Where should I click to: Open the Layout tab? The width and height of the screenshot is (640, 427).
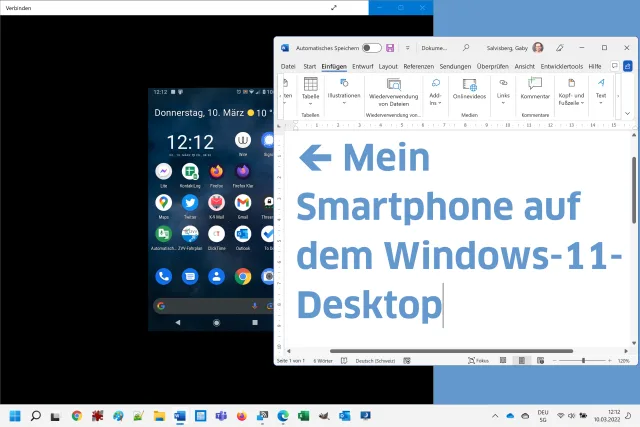click(388, 66)
